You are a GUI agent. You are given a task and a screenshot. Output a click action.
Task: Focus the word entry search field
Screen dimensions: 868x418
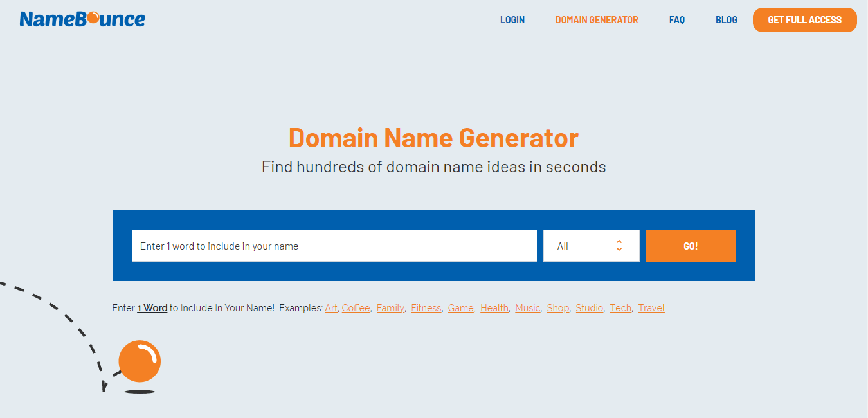(334, 246)
